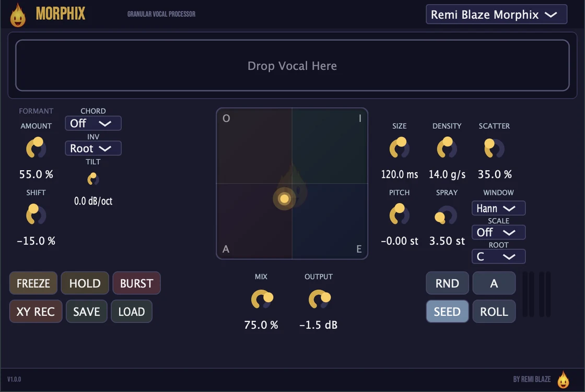
Task: Click the formant SHIFT knob
Action: click(36, 215)
